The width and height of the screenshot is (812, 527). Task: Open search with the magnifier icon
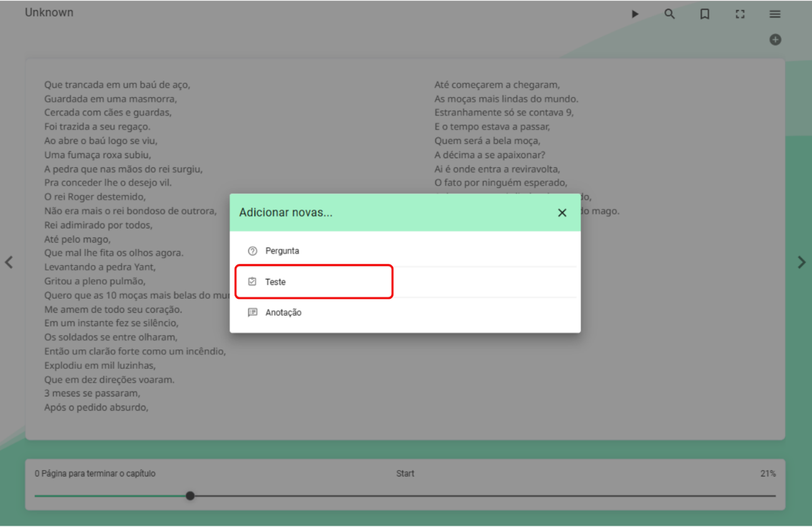(669, 14)
